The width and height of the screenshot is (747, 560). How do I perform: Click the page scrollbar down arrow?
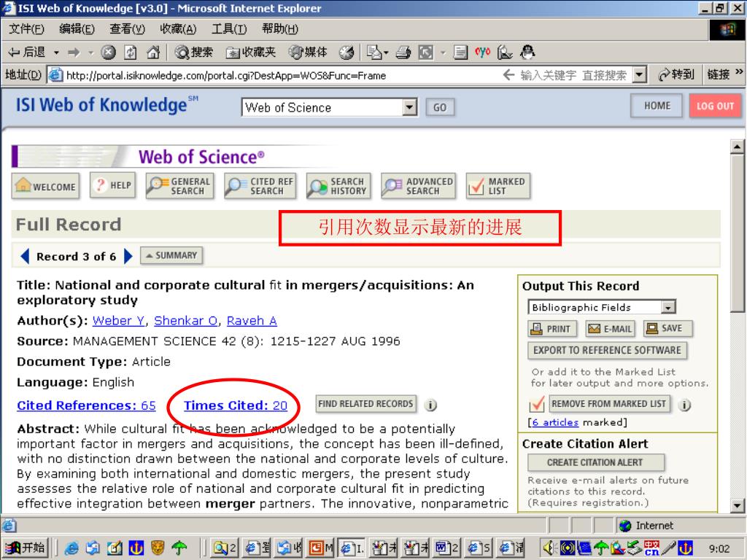[737, 506]
